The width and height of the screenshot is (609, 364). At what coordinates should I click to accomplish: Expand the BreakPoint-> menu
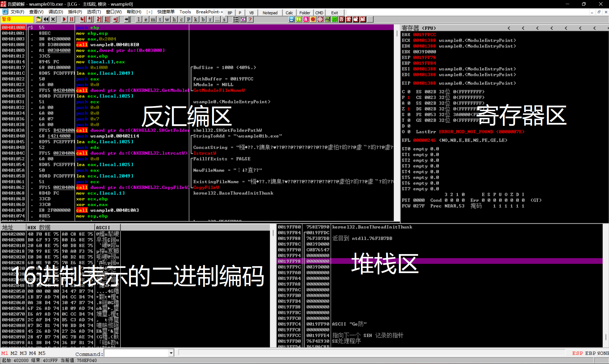click(209, 12)
